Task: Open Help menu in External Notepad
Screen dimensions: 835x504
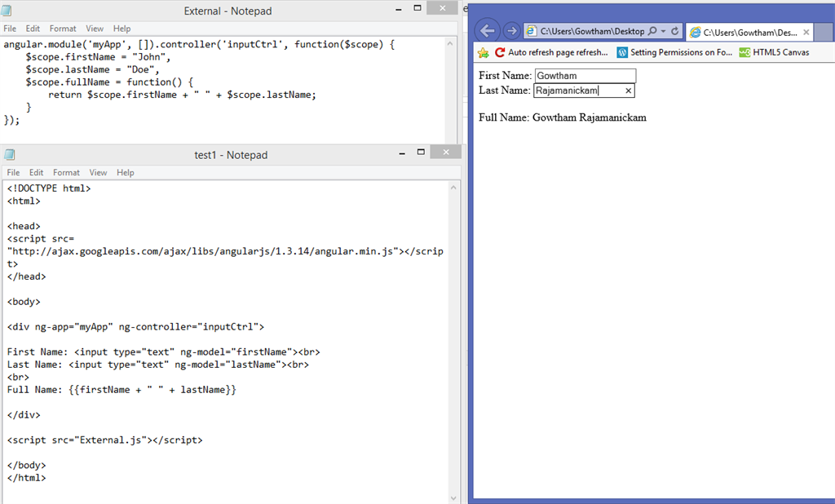Action: coord(122,29)
